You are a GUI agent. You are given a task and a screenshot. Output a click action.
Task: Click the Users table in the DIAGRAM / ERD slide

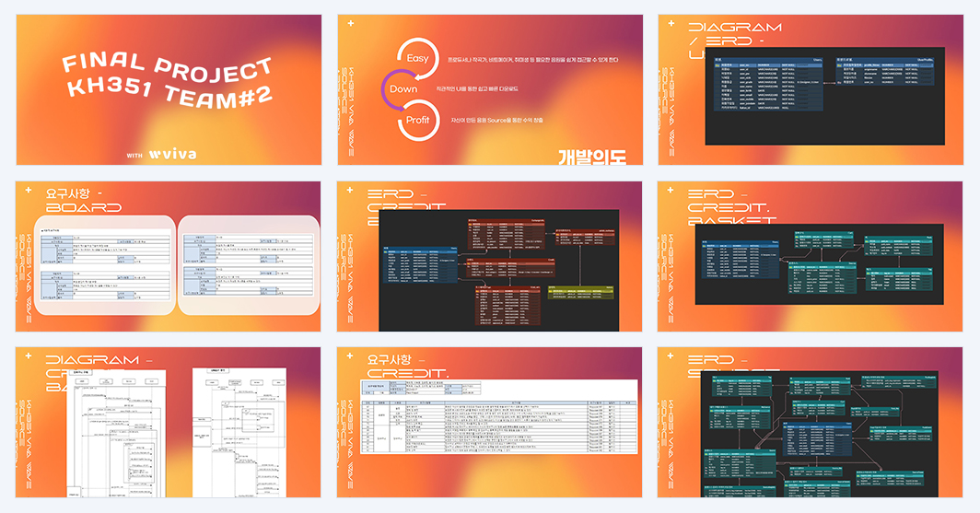pyautogui.click(x=768, y=85)
